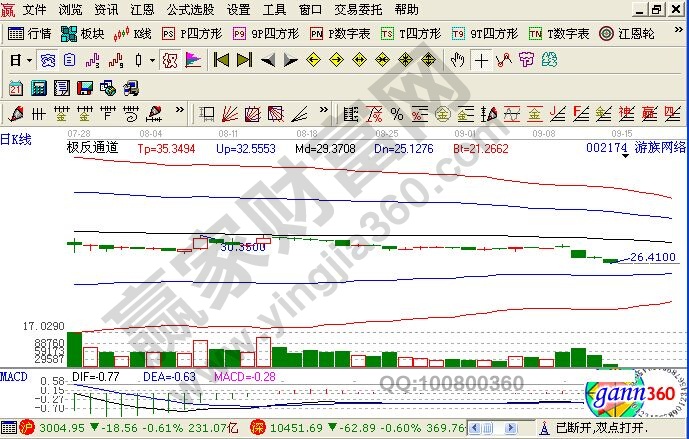689x439 pixels.
Task: Open the 江恩轮 Gann wheel
Action: [626, 34]
